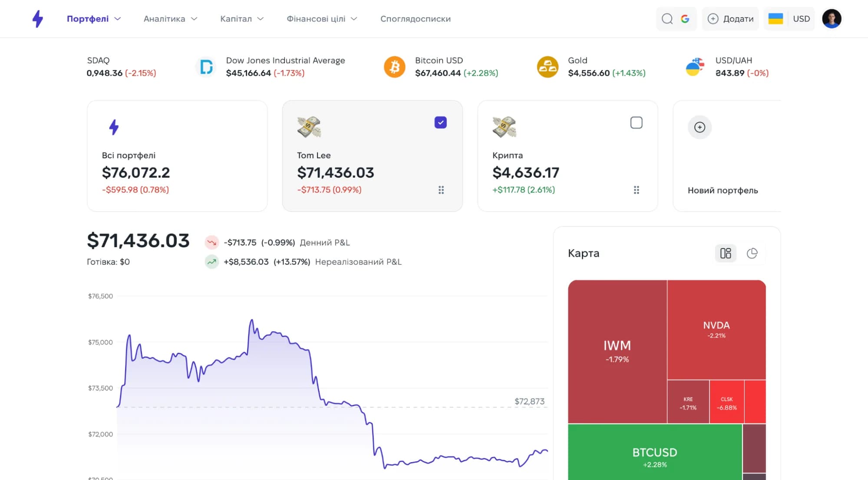
Task: Click the +$8,536.03 unrealized P&L value
Action: tap(246, 262)
